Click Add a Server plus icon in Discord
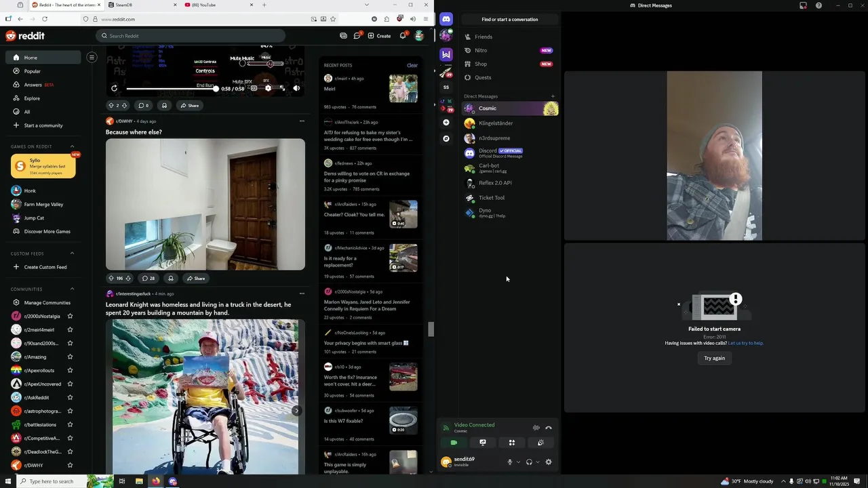The width and height of the screenshot is (868, 488). [x=446, y=122]
